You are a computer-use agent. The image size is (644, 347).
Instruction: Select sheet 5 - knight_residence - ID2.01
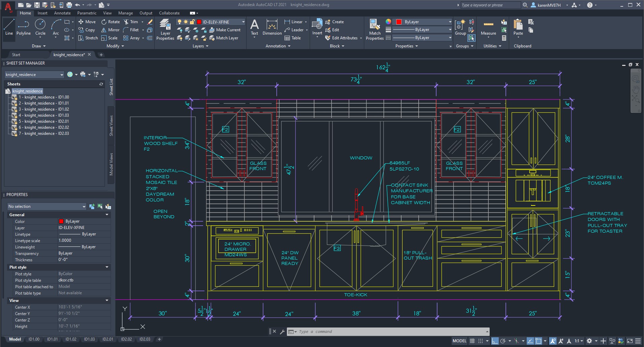coord(44,121)
